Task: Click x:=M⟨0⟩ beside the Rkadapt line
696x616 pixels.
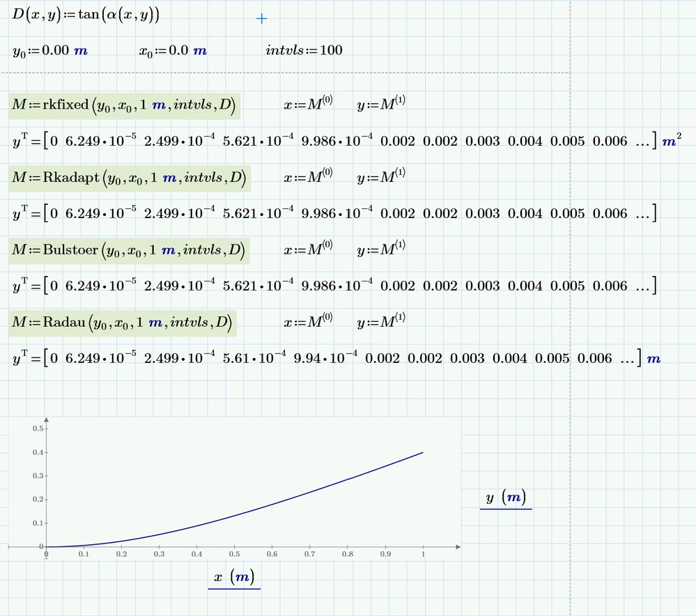Action: coord(308,177)
